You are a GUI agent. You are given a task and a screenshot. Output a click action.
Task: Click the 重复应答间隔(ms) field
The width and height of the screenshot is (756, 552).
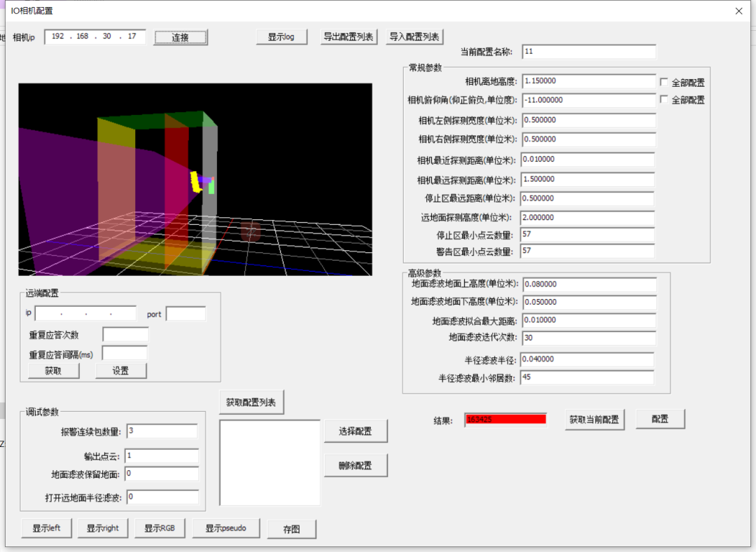[x=125, y=353]
